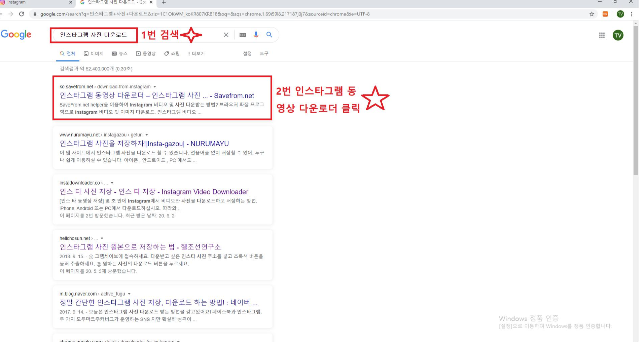Submit search with the magnifier icon
The image size is (644, 342).
pos(269,35)
